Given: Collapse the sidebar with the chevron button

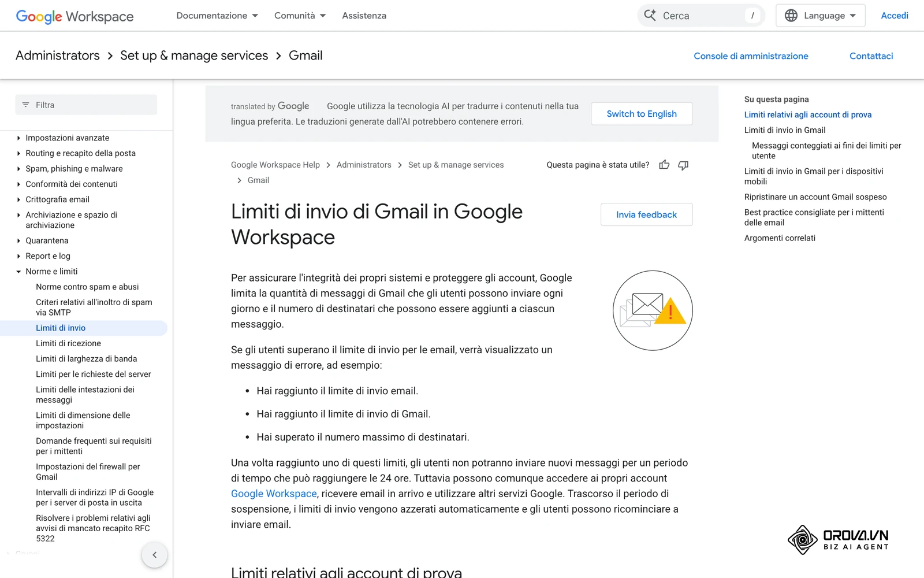Looking at the screenshot, I should (x=154, y=555).
